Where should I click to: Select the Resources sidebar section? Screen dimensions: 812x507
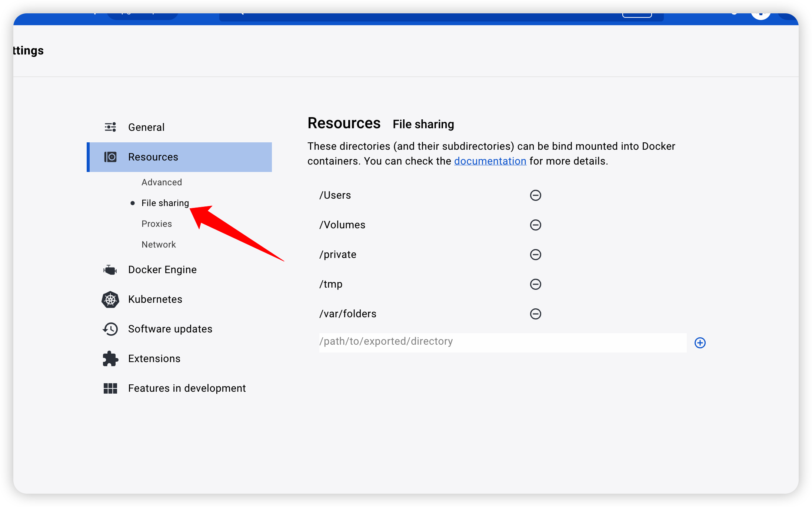[x=153, y=157]
